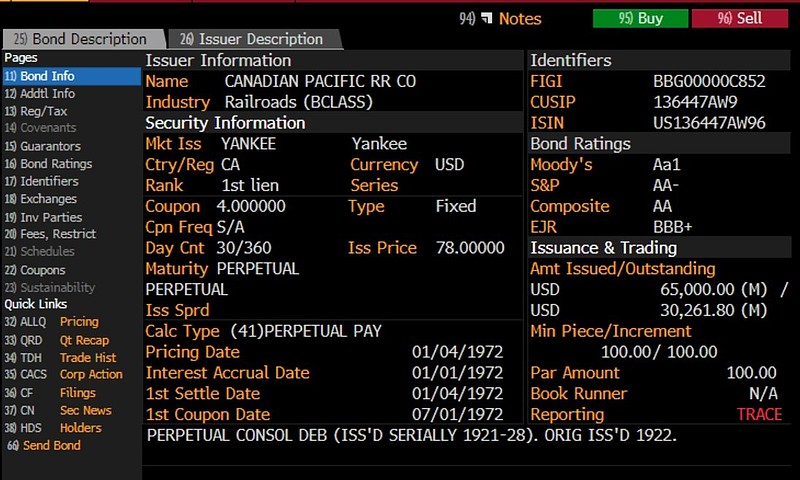Open TDH Trade Hist quick link
This screenshot has height=480, width=800.
[x=60, y=357]
